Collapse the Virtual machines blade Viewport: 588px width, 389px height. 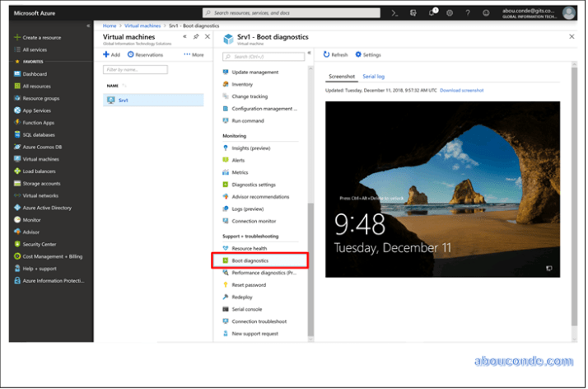184,37
